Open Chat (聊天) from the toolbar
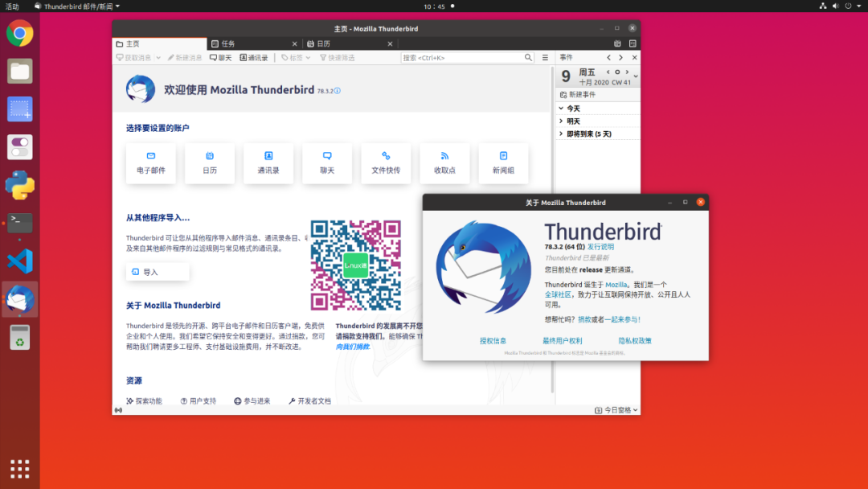The height and width of the screenshot is (489, 868). 220,58
